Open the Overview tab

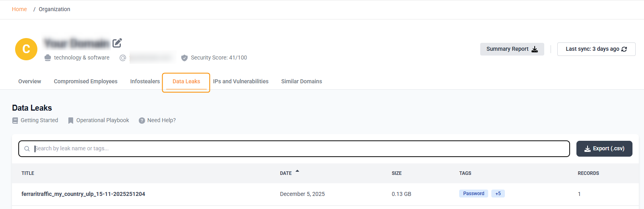(x=29, y=81)
